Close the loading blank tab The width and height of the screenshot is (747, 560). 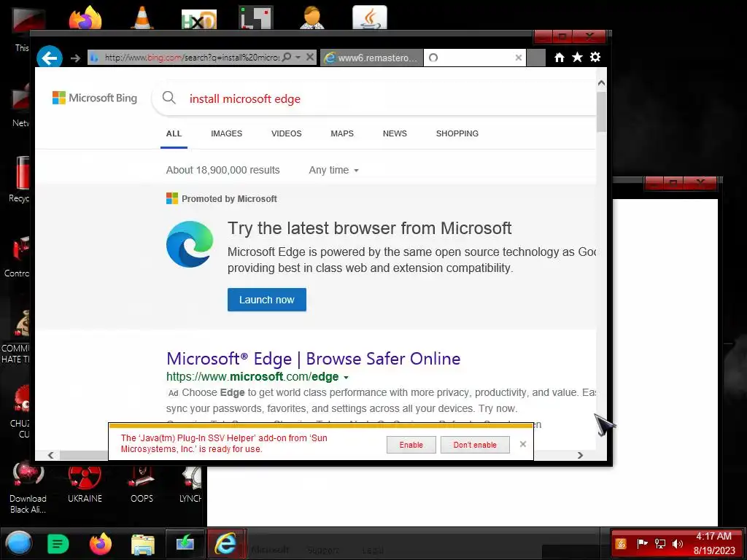519,58
